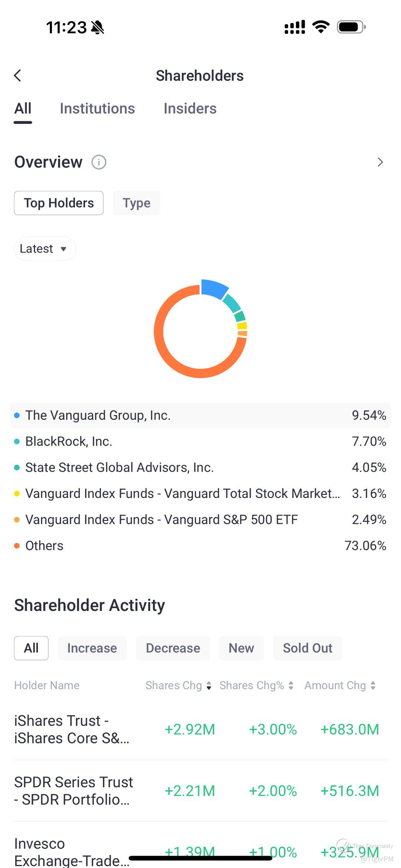Select the BlackRock, Inc. holder row
Image resolution: width=401 pixels, height=868 pixels.
(200, 441)
